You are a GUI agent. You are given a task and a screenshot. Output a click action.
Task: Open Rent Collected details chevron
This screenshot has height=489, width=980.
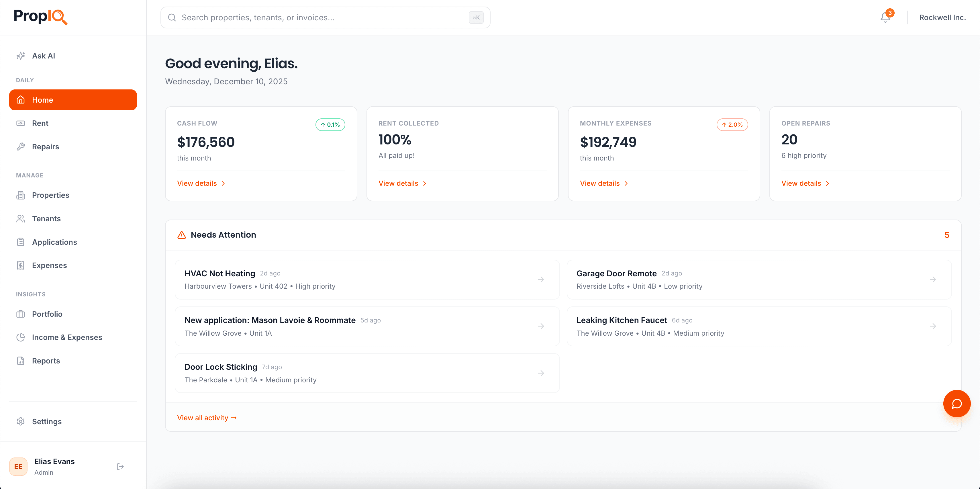coord(425,183)
